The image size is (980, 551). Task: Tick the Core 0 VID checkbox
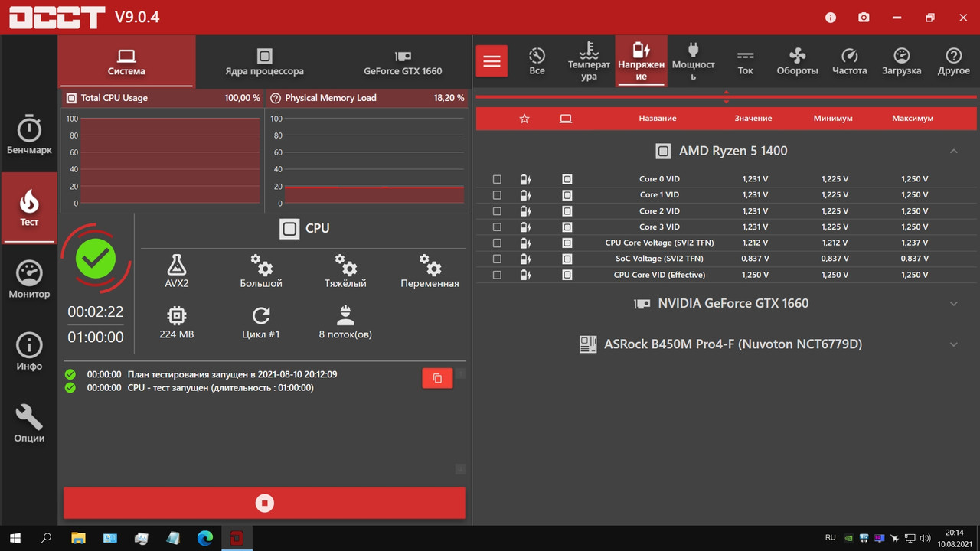click(497, 179)
